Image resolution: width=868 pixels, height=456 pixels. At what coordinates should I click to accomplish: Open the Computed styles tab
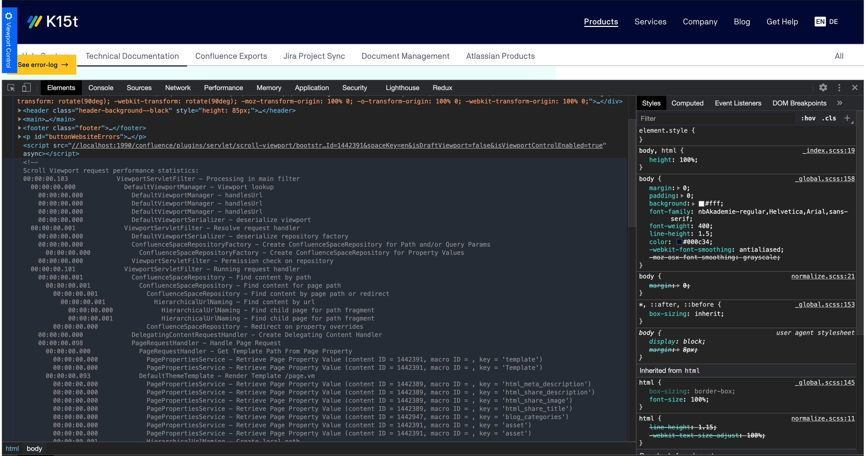tap(687, 103)
